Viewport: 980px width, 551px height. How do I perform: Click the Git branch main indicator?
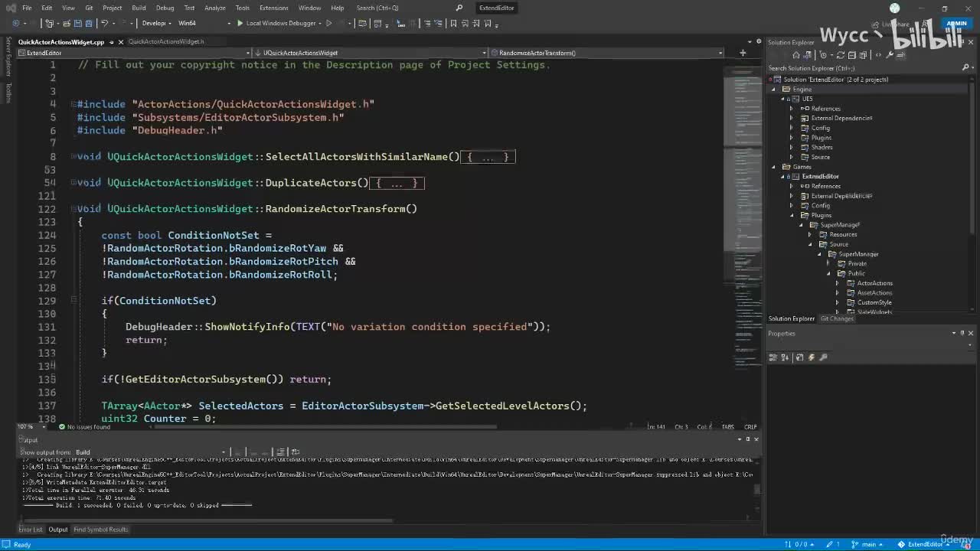[864, 544]
